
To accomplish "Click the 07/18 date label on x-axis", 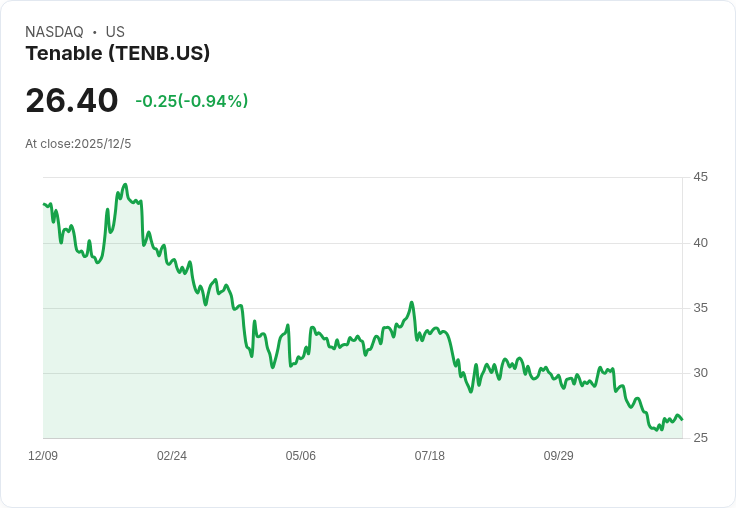I will (x=429, y=455).
